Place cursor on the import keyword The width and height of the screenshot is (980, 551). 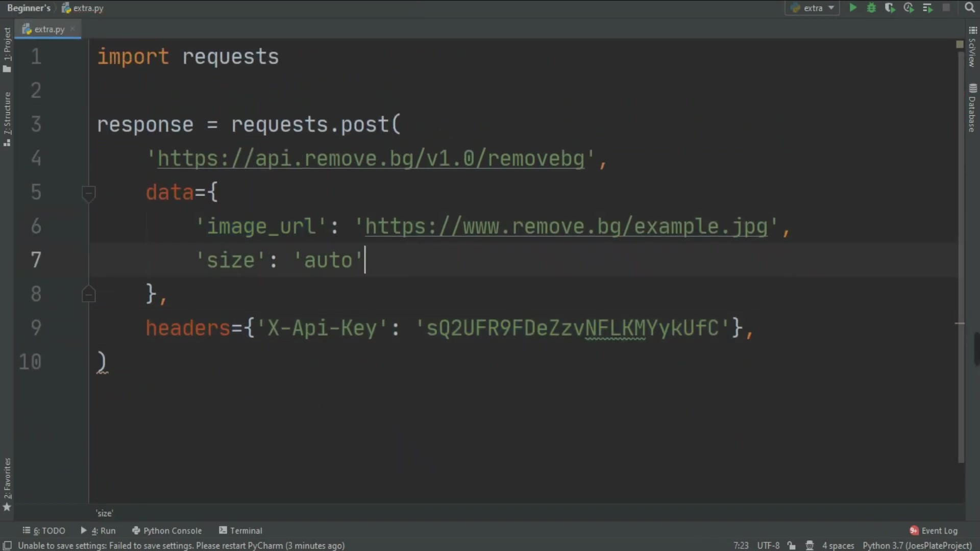pyautogui.click(x=133, y=57)
